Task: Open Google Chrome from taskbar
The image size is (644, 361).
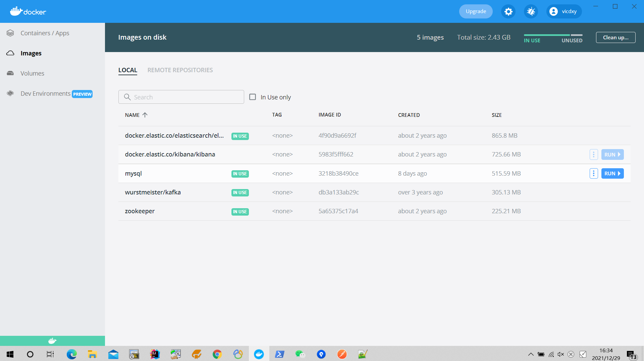Action: click(217, 354)
